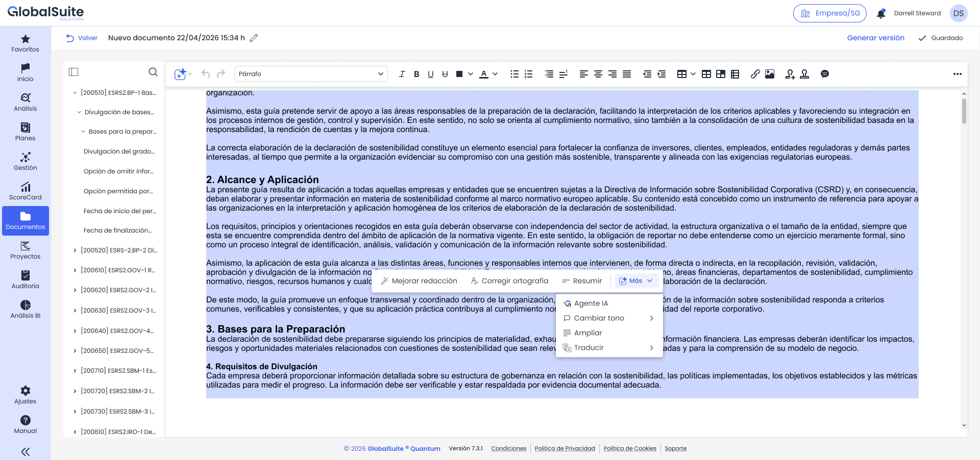Open Ajustes settings
980x460 pixels.
point(26,395)
